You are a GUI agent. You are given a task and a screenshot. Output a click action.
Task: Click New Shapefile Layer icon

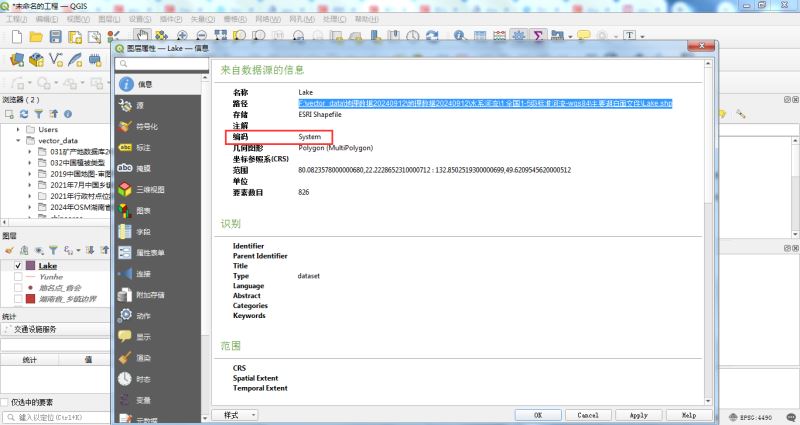coord(56,60)
